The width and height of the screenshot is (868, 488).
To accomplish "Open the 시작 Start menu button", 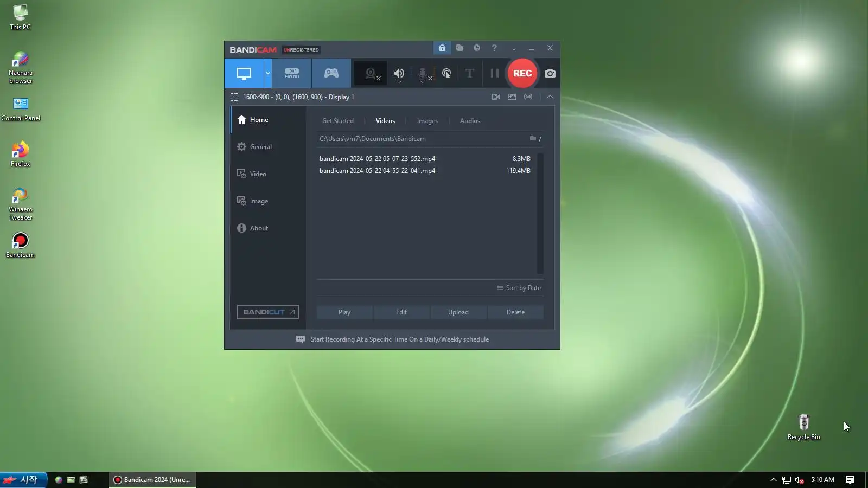I will [x=23, y=480].
